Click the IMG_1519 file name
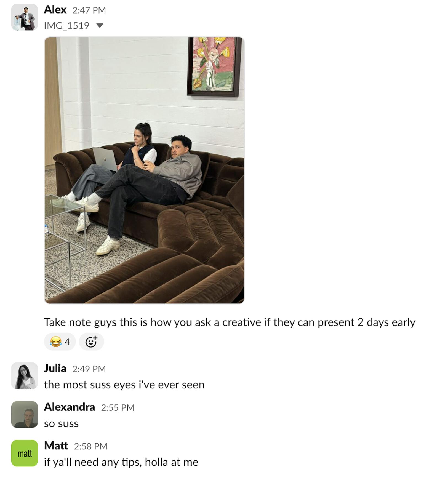The image size is (448, 480). 66,26
